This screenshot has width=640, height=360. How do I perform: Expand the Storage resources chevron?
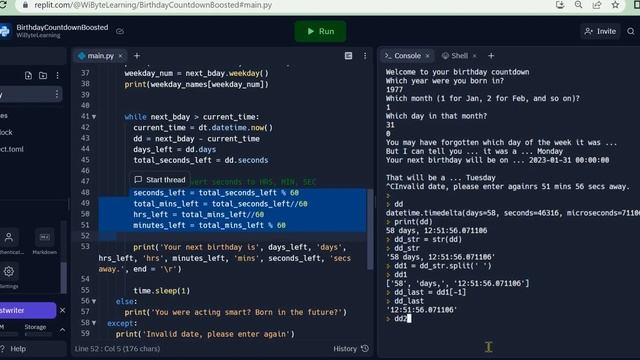point(62,330)
